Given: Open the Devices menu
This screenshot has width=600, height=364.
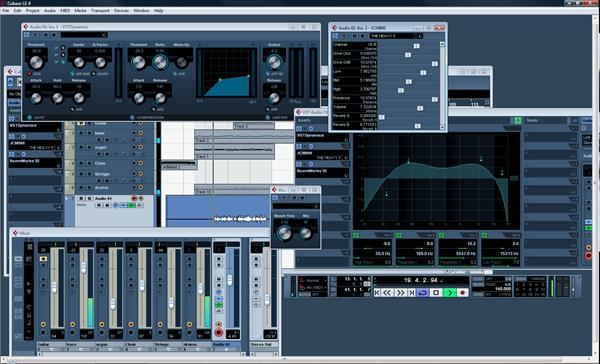Looking at the screenshot, I should [x=122, y=11].
